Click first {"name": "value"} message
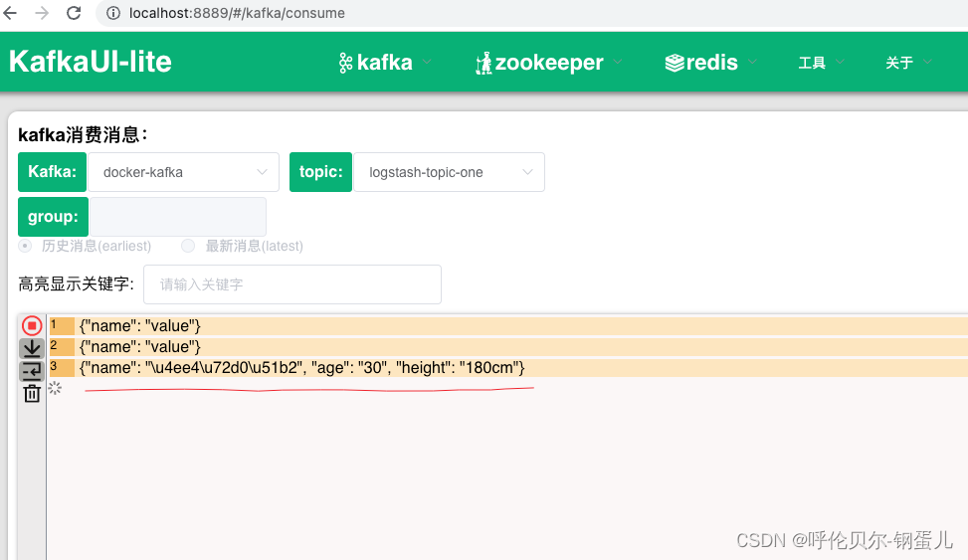 coord(140,326)
